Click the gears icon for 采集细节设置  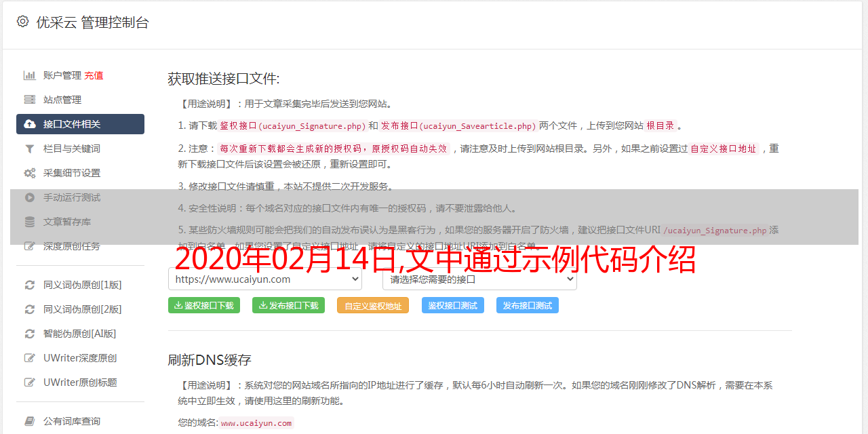(30, 173)
